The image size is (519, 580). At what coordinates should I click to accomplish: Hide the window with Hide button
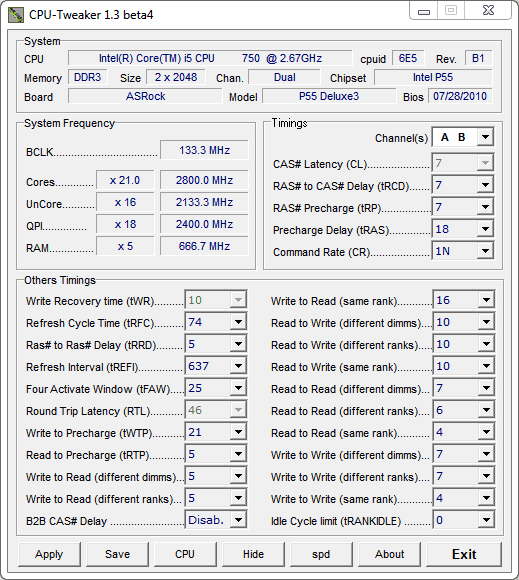tap(253, 554)
